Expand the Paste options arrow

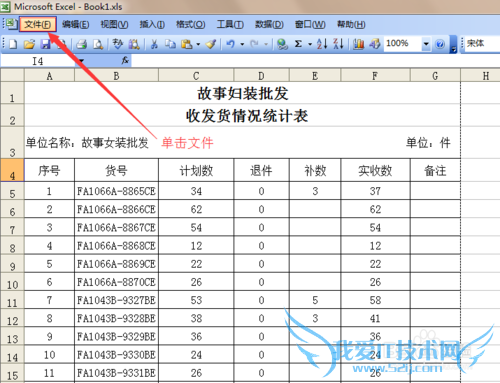tap(198, 44)
